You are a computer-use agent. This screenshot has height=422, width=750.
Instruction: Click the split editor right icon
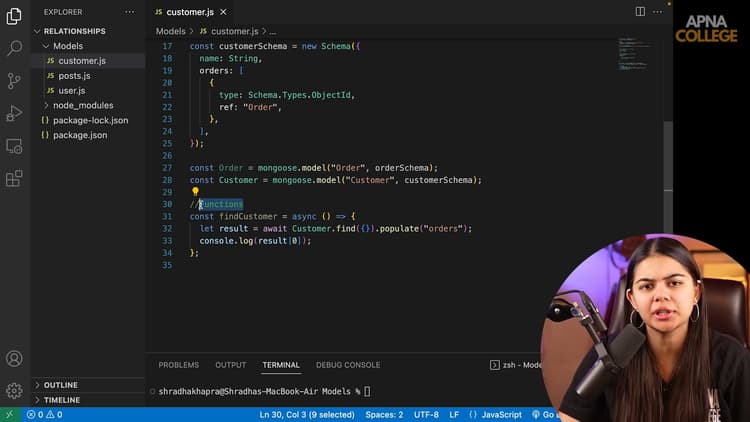click(640, 11)
